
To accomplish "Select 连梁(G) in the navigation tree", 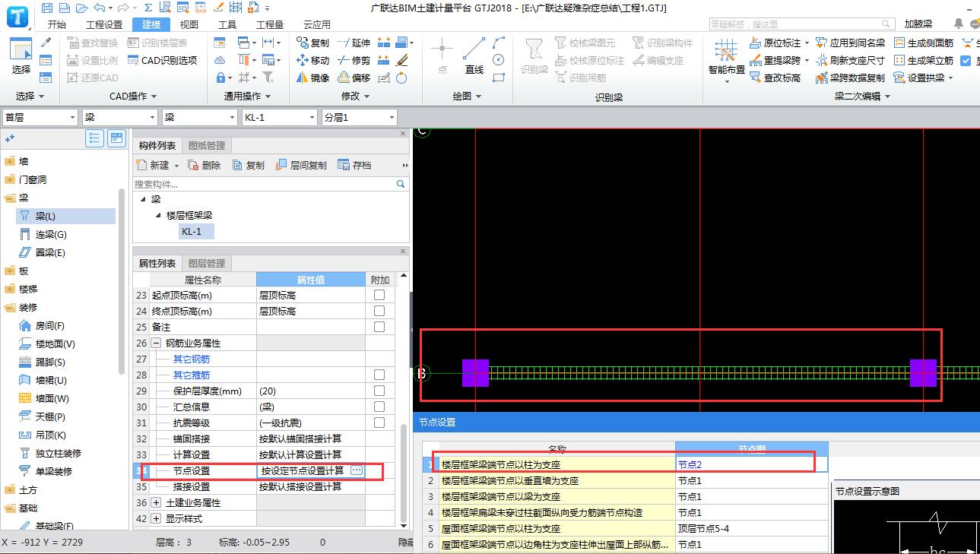I will [x=51, y=234].
